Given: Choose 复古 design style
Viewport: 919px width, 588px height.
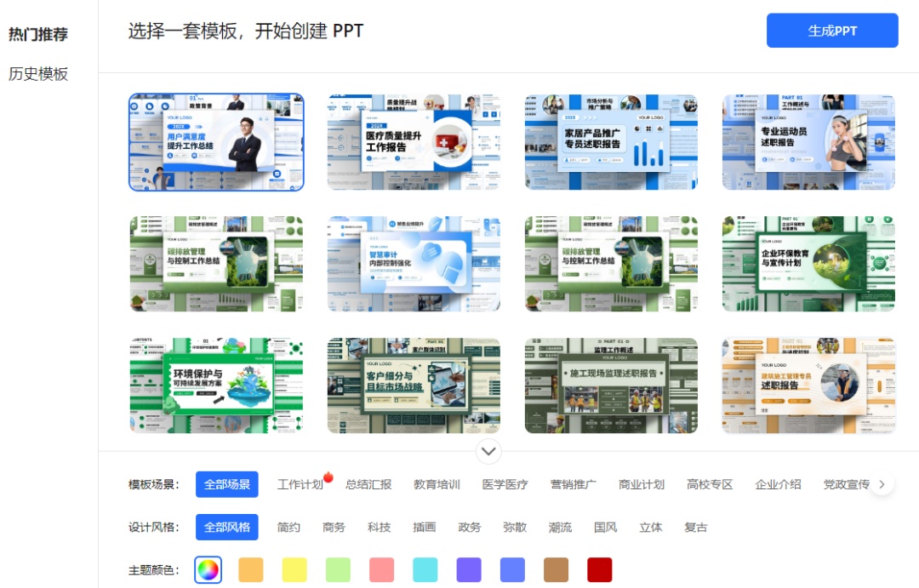Looking at the screenshot, I should [696, 527].
